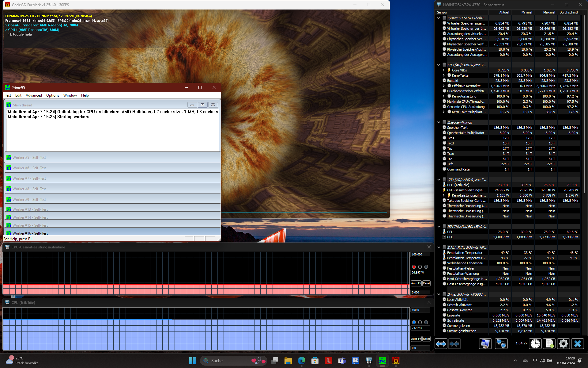Click the blue X close-sensors icon
The image size is (588, 368).
(x=577, y=344)
